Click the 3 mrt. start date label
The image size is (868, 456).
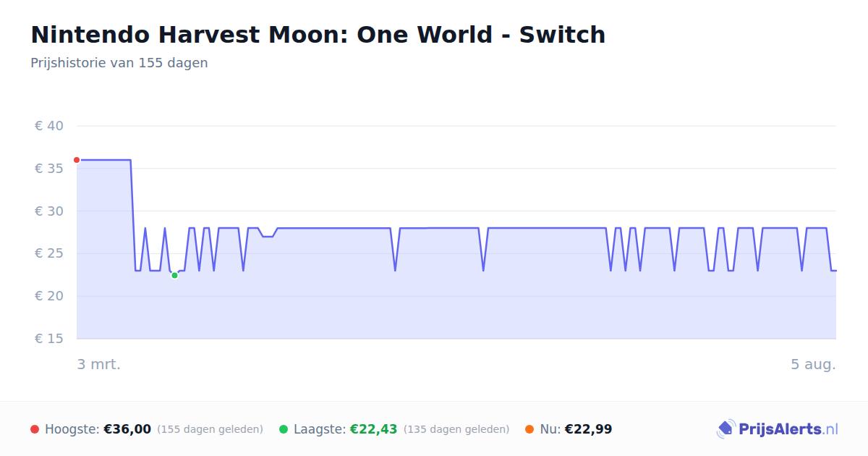tap(99, 364)
